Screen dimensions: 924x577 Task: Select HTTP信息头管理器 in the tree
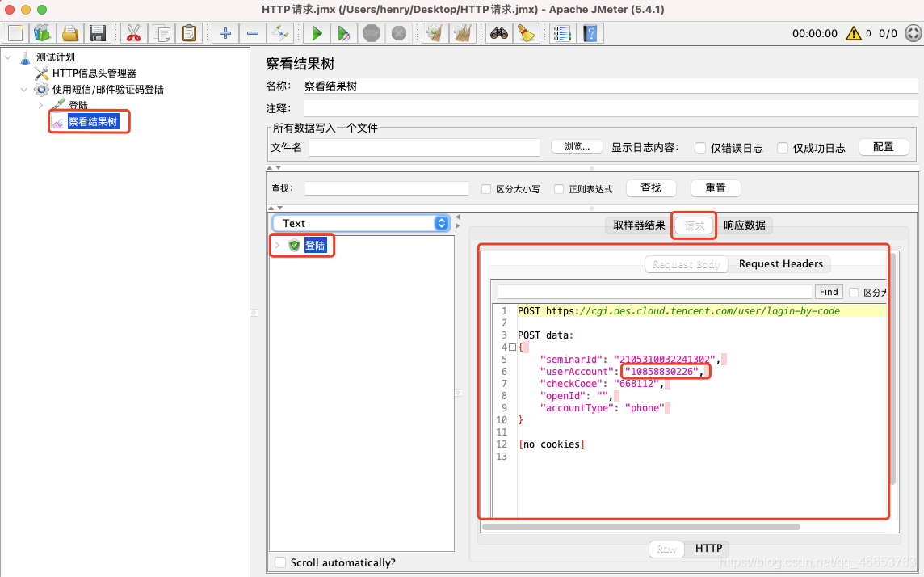pos(94,73)
